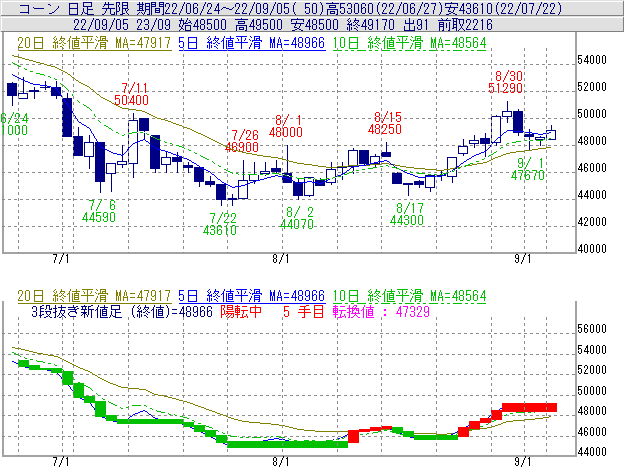Click the 6/24 low label at left edge
624x475 pixels.
click(x=14, y=124)
